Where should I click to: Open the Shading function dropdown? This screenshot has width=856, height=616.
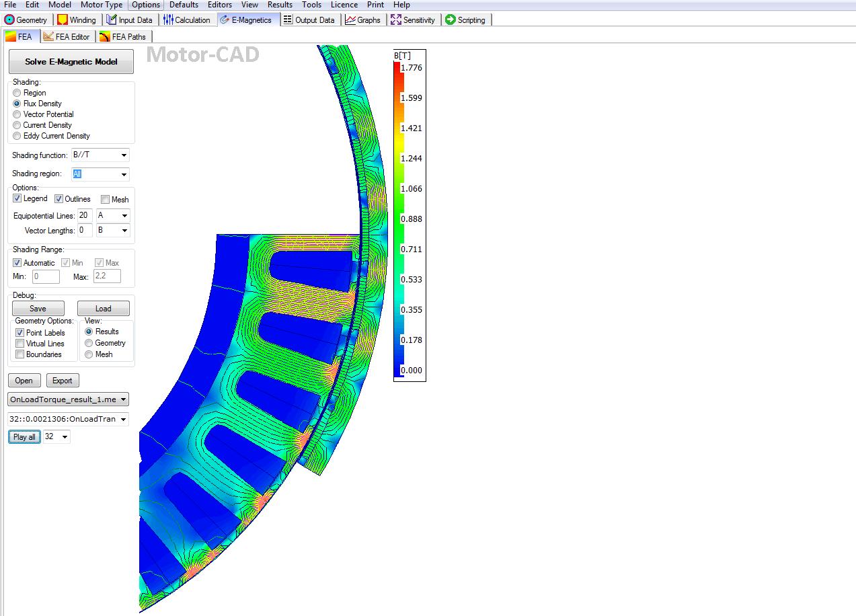click(124, 155)
